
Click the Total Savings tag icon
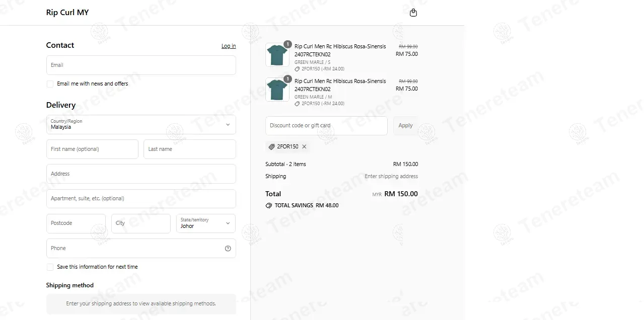(x=269, y=206)
